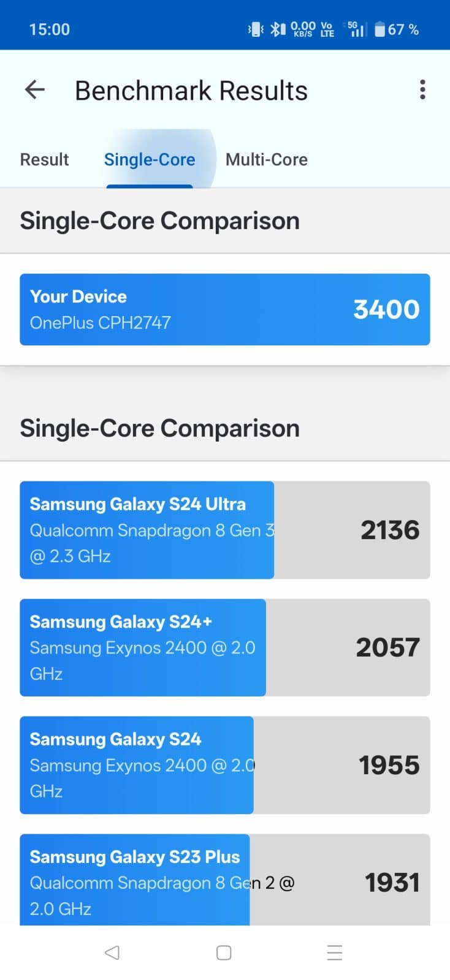The width and height of the screenshot is (450, 980).
Task: Tap the Your Device OnePlus CPH2747 card
Action: (224, 309)
